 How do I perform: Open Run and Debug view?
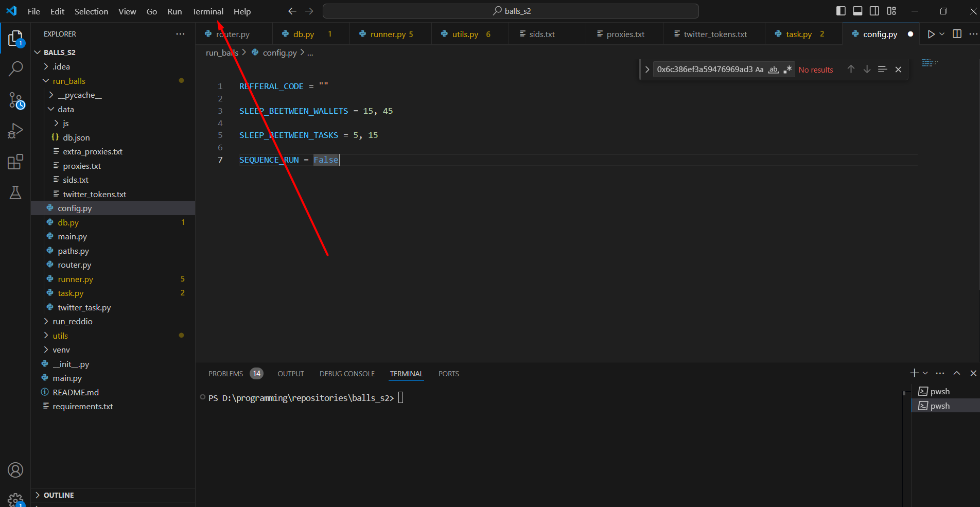[x=15, y=131]
